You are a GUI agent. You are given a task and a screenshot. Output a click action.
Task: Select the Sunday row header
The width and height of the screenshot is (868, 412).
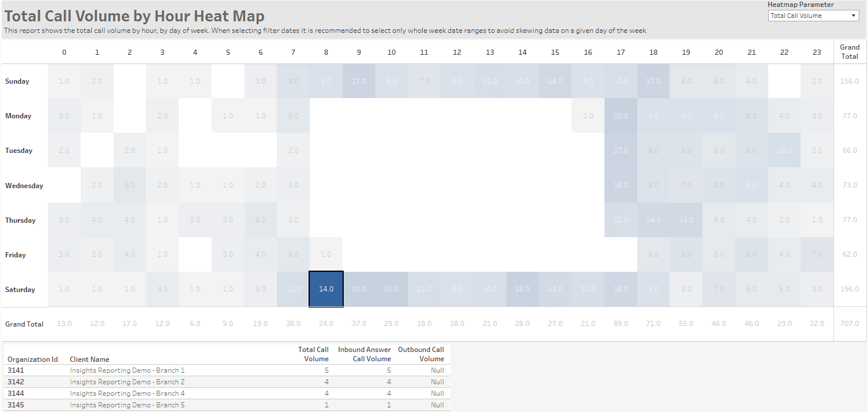(x=17, y=81)
